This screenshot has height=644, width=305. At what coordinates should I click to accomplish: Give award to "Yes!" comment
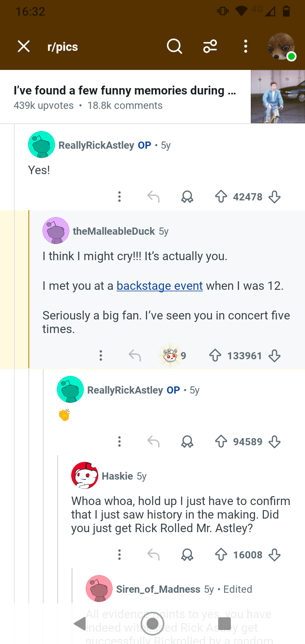click(187, 197)
